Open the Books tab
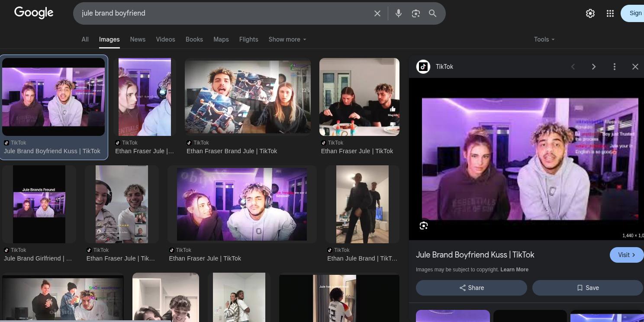The height and width of the screenshot is (322, 644). coord(194,39)
